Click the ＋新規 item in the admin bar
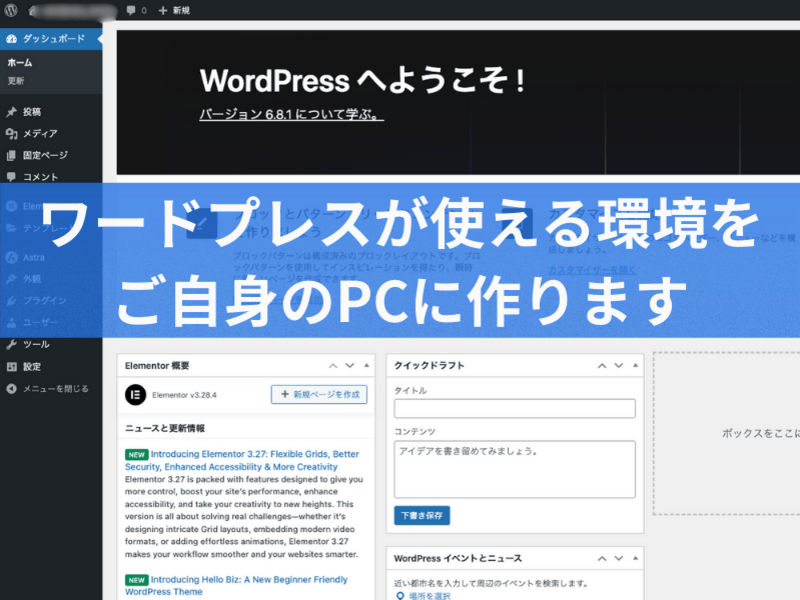The width and height of the screenshot is (800, 600). [174, 10]
